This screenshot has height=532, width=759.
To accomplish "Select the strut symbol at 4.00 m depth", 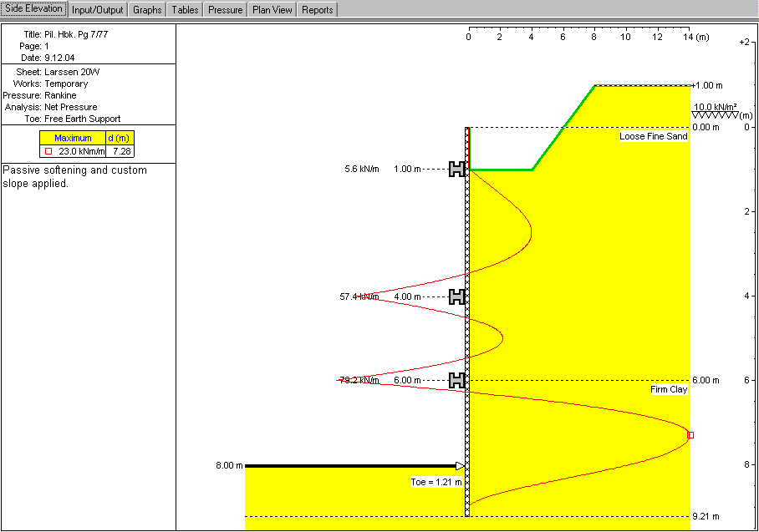I will pos(456,296).
